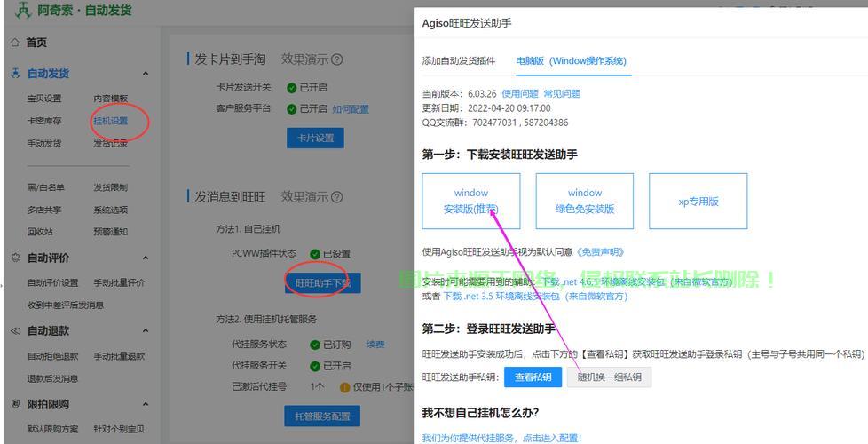Click the 查看私钥 button
The height and width of the screenshot is (444, 868).
pyautogui.click(x=533, y=377)
